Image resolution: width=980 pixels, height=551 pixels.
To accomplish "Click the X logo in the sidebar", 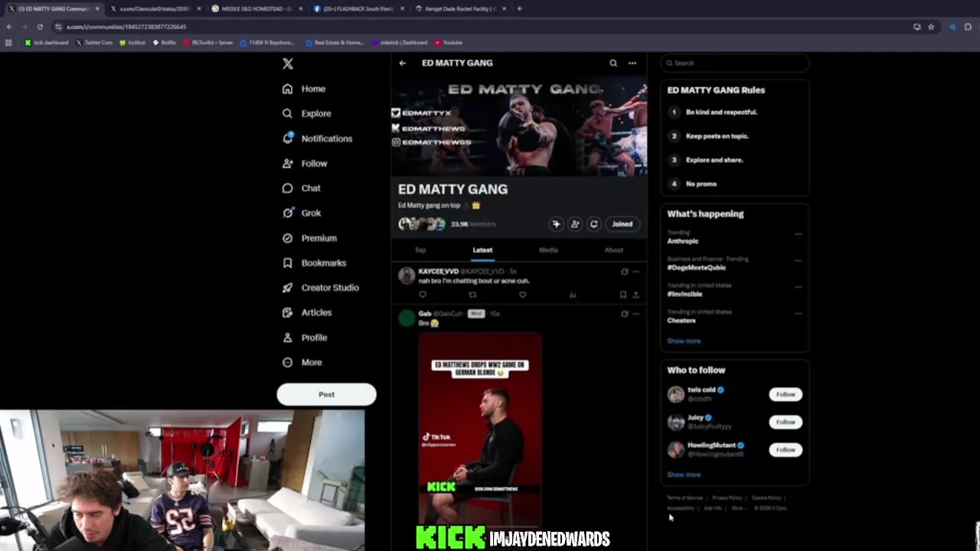I will [x=288, y=64].
